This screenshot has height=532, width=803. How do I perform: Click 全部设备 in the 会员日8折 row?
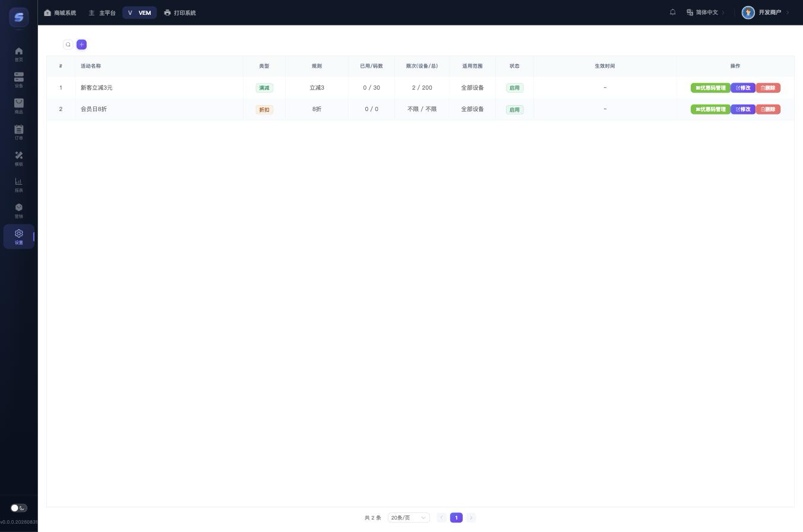[x=473, y=109]
